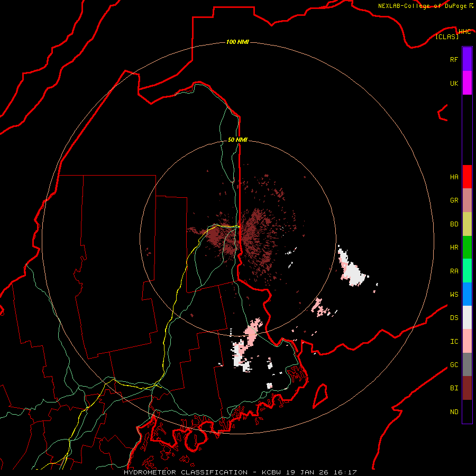Click the IC legend label

[454, 342]
